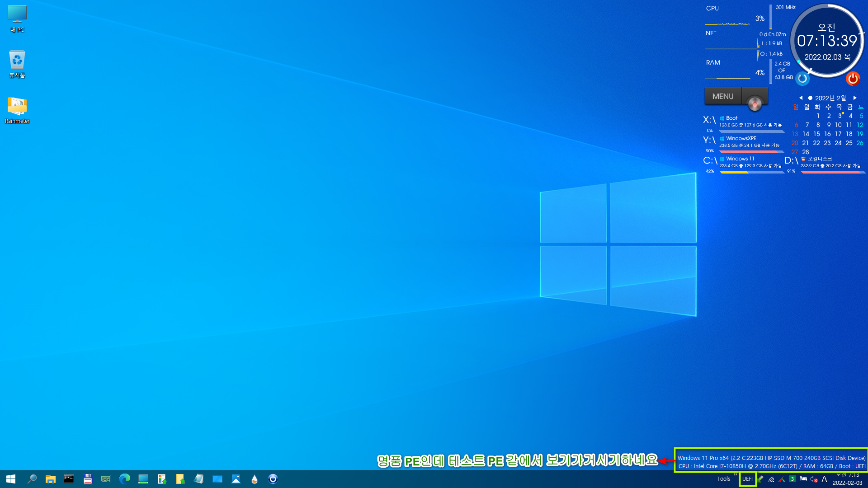Image resolution: width=868 pixels, height=488 pixels.
Task: Click the green number 3 tray icon
Action: click(x=792, y=479)
